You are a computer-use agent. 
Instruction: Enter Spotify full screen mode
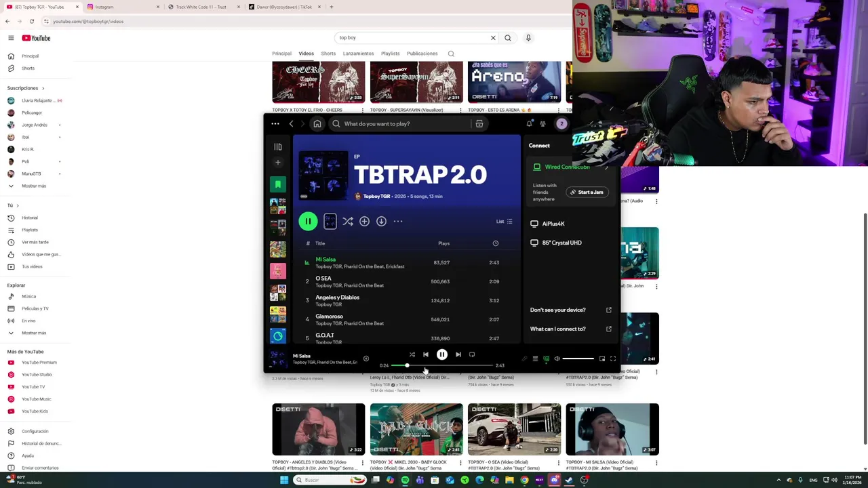612,359
